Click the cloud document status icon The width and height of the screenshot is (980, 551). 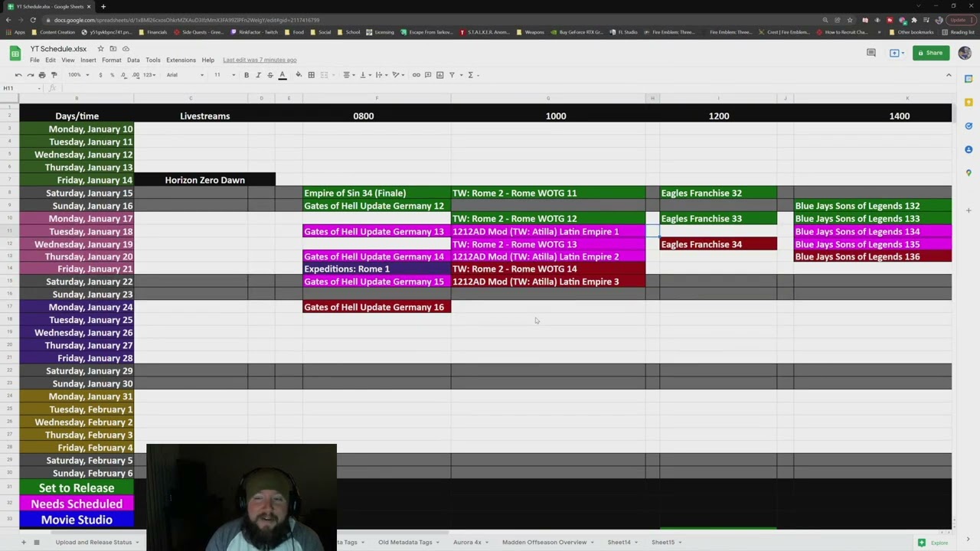coord(125,49)
